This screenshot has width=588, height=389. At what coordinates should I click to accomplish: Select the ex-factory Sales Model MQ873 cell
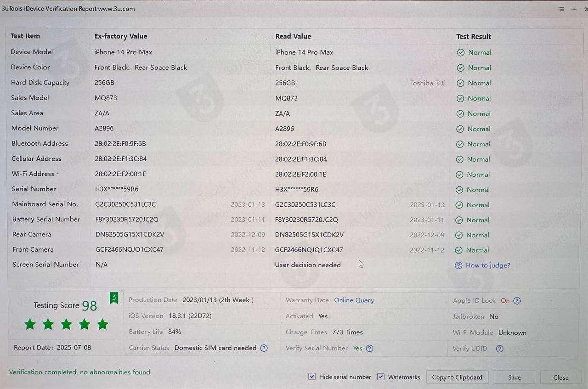tap(106, 98)
